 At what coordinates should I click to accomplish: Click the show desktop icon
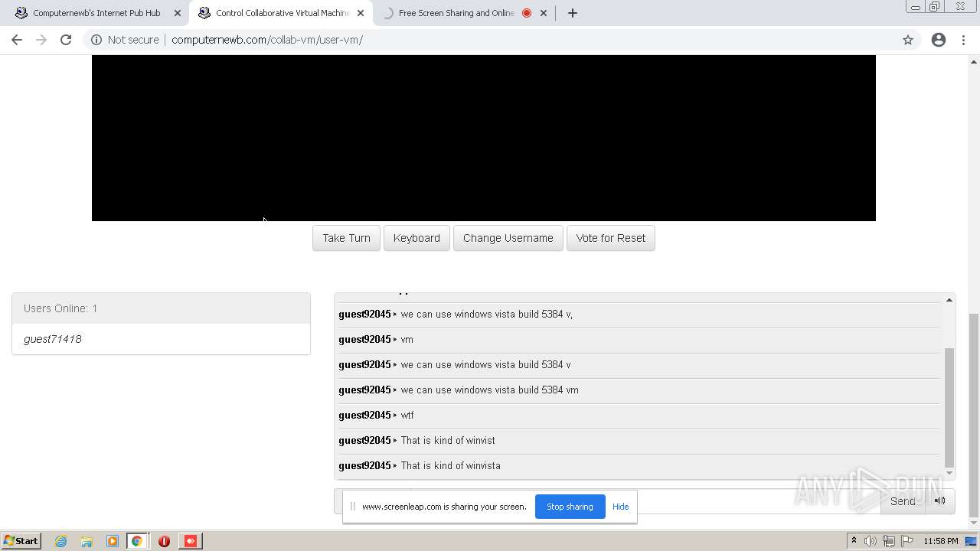pyautogui.click(x=971, y=541)
